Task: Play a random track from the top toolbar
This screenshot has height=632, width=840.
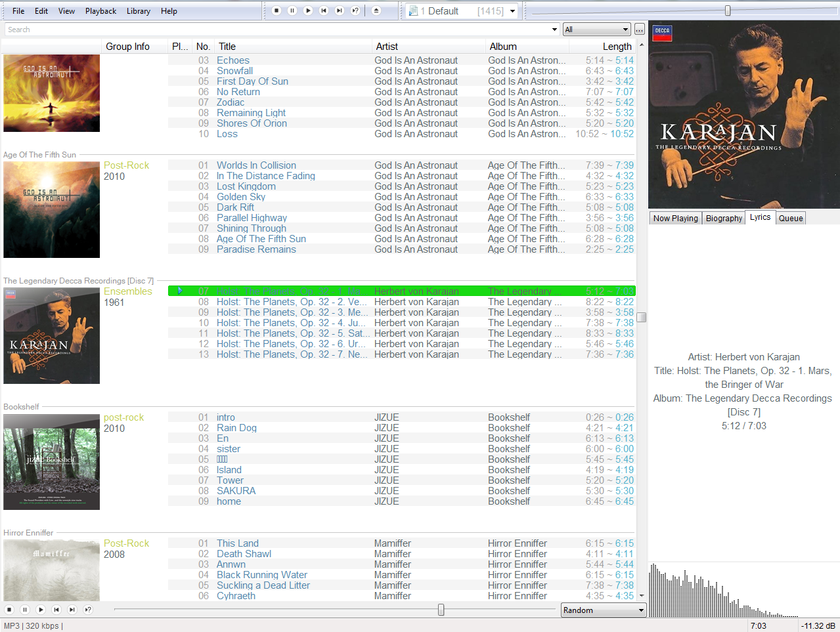Action: tap(355, 11)
